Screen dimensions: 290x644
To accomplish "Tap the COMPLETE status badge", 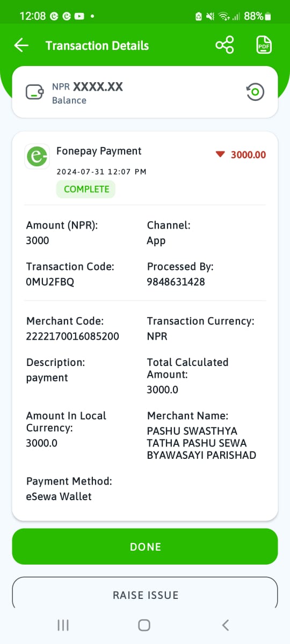I will (86, 189).
